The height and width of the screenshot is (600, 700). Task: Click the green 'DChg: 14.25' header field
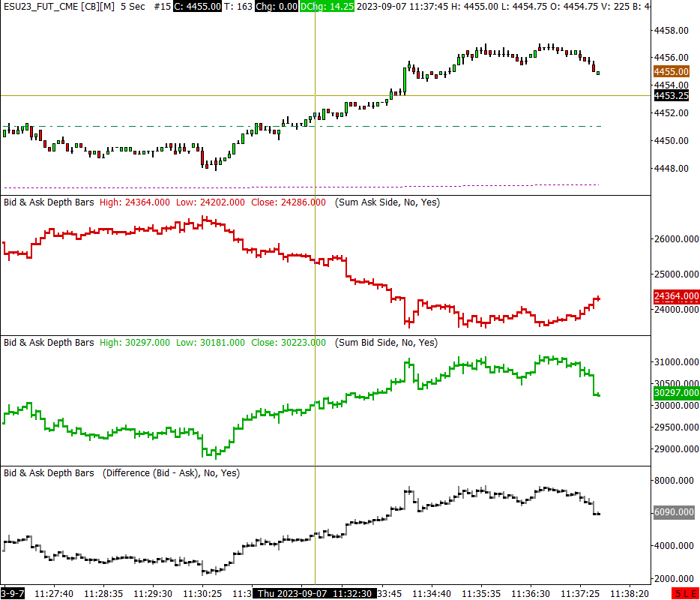coord(327,7)
